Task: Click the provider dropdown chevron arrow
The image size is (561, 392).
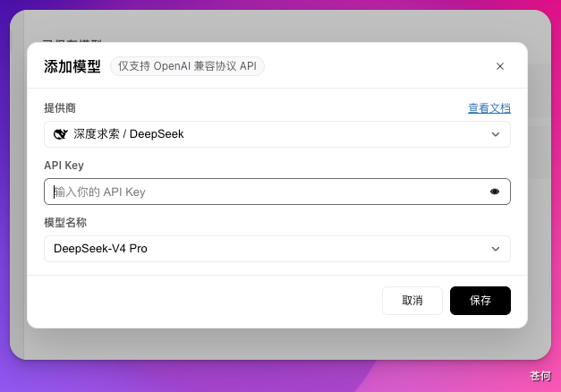Action: [495, 134]
